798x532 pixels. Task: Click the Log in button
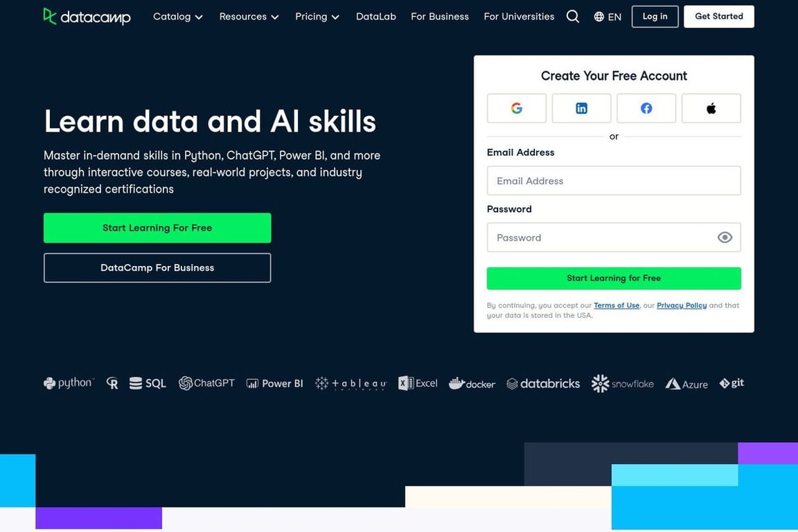655,17
